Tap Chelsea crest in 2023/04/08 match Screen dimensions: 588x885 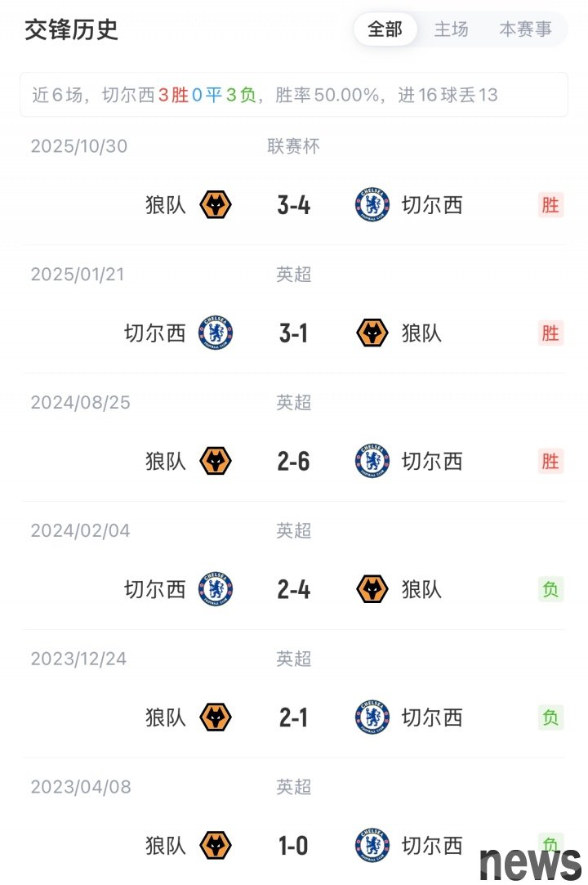(x=372, y=845)
